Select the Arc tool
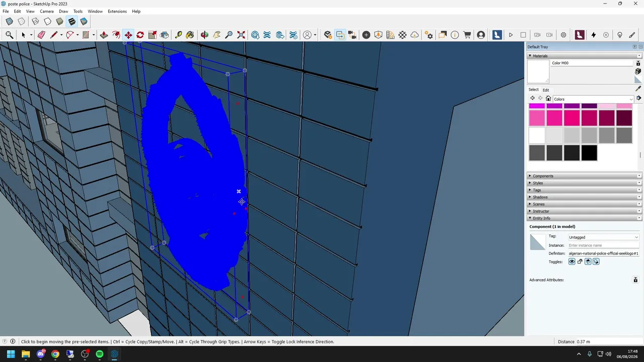 pyautogui.click(x=70, y=35)
